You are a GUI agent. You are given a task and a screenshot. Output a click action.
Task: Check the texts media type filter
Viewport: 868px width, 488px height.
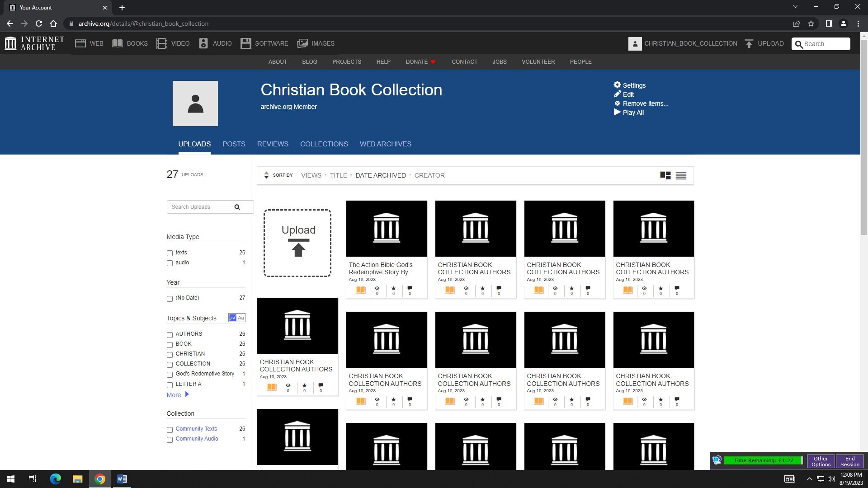tap(170, 253)
